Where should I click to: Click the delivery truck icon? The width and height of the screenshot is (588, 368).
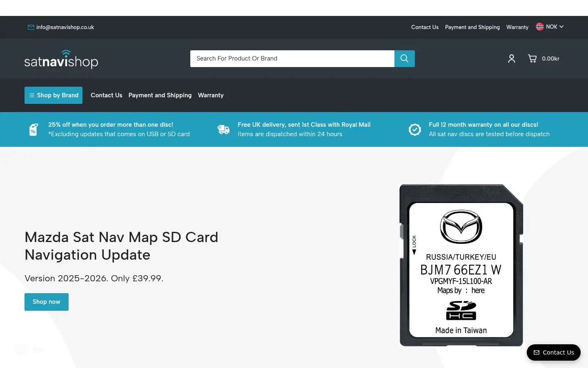tap(223, 130)
